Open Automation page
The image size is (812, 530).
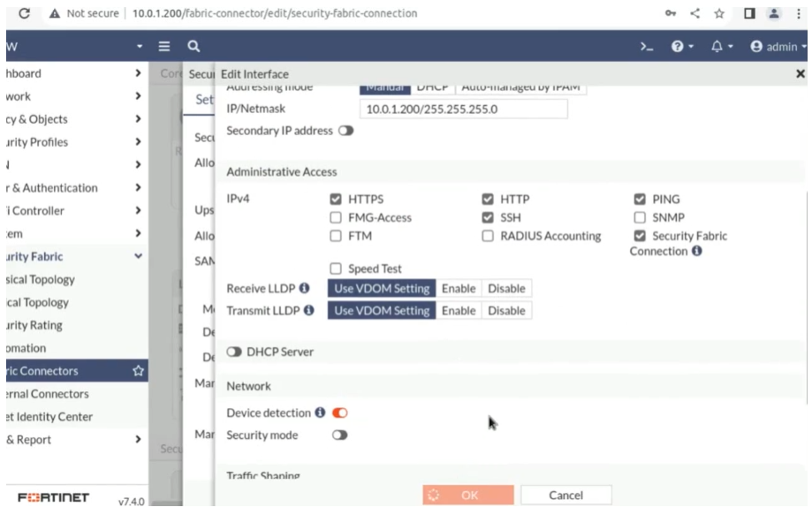click(26, 348)
